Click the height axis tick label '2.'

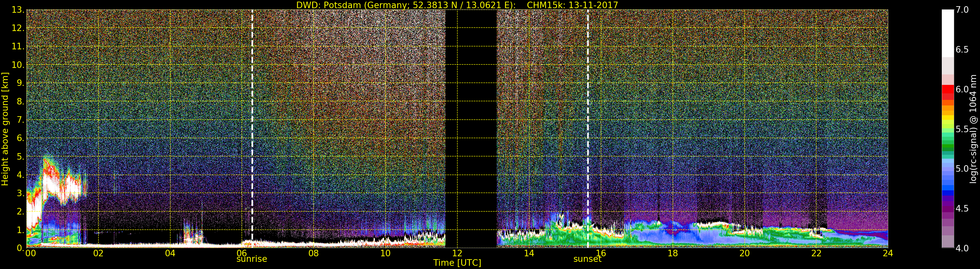click(21, 211)
